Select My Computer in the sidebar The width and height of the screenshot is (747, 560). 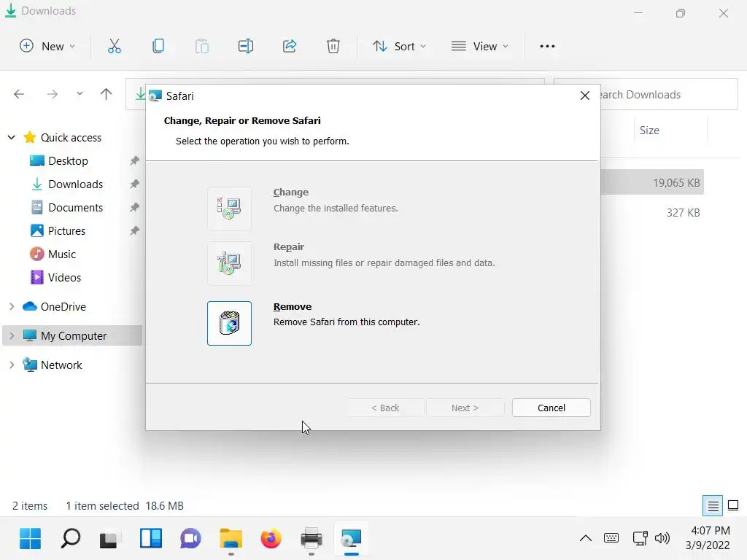pos(74,335)
